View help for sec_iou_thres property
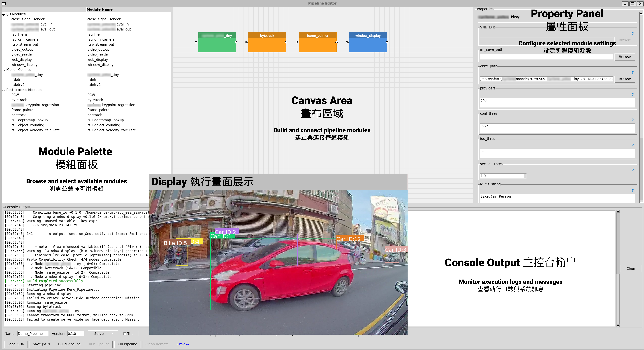 [x=633, y=170]
